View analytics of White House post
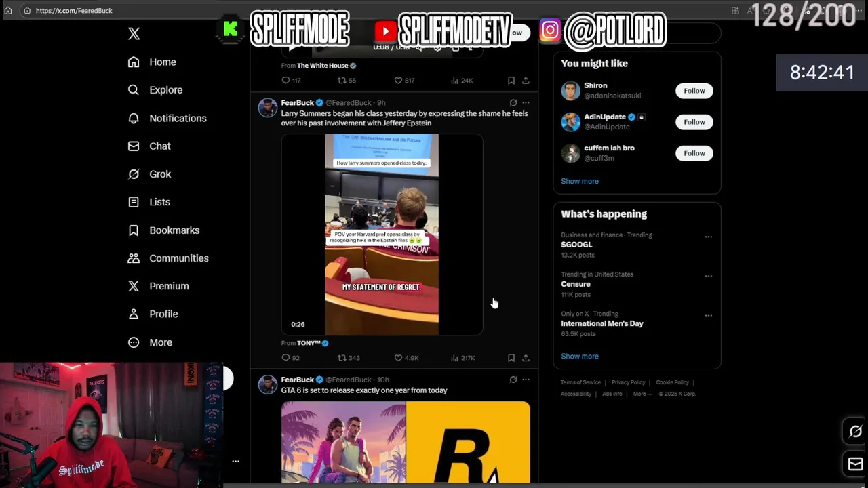The image size is (868, 488). click(462, 81)
